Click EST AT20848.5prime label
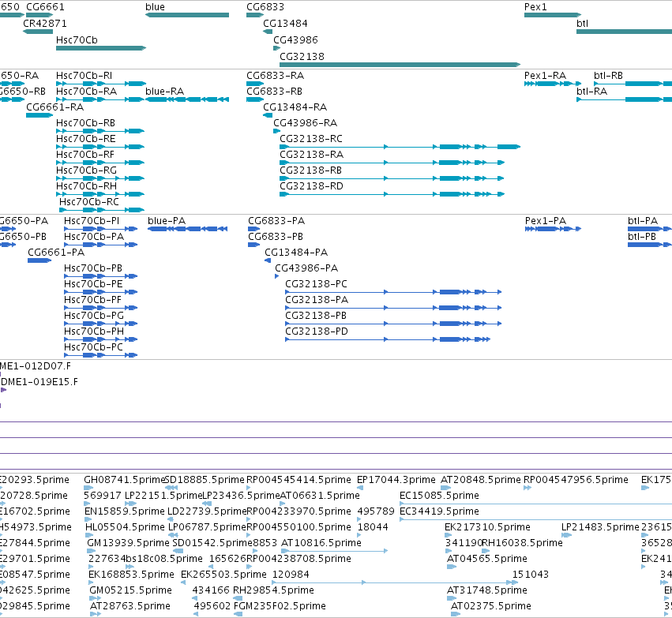672x618 pixels. 480,479
